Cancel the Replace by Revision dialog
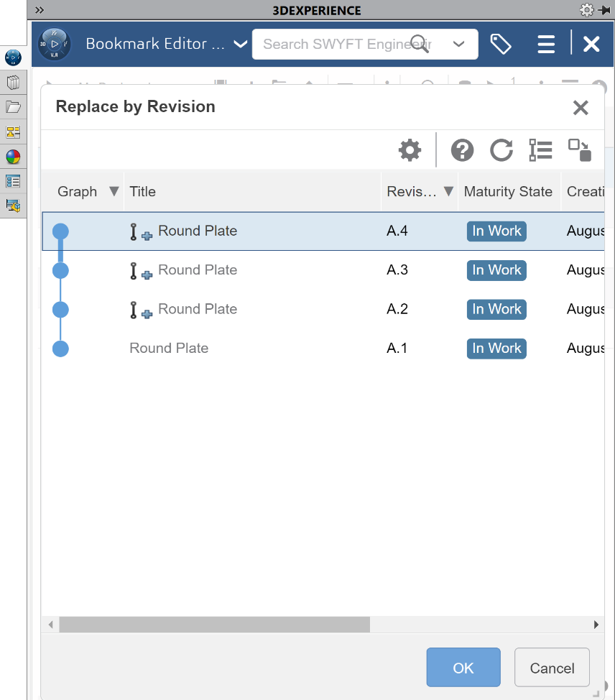This screenshot has height=700, width=615. (x=552, y=667)
